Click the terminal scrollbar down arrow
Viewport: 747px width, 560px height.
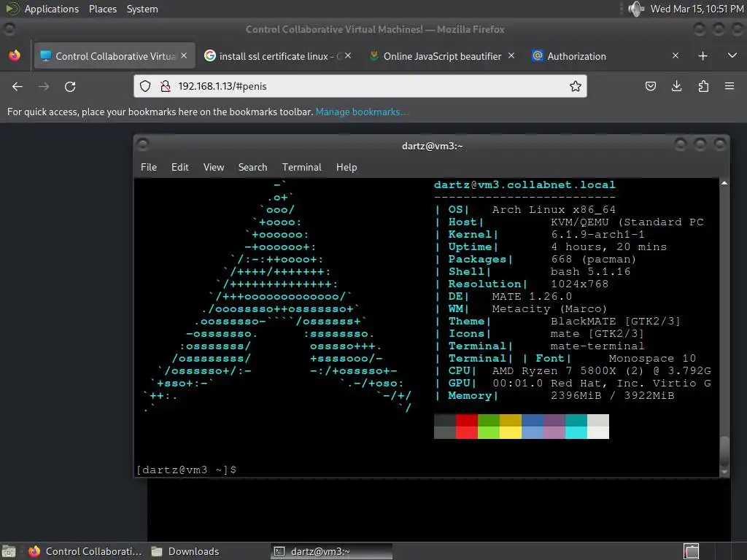[724, 472]
